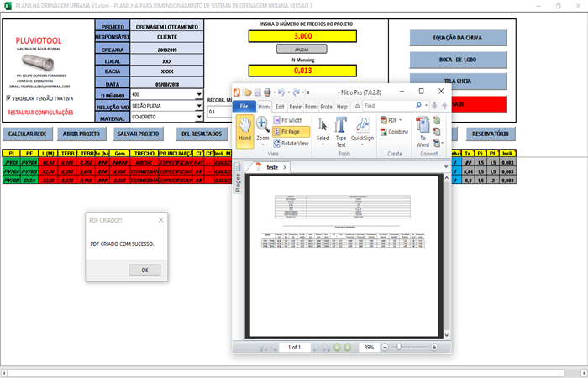Toggle Fit Width view mode

291,120
